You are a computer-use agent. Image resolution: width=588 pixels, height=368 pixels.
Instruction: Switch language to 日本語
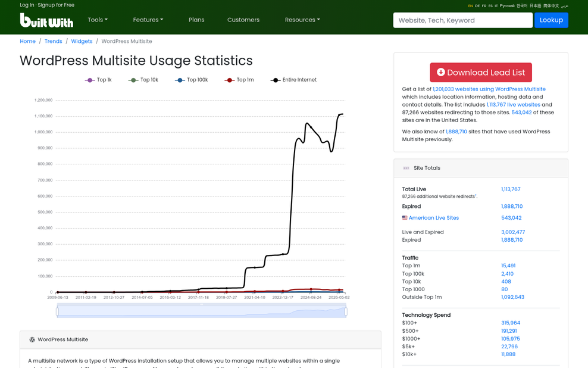tap(535, 5)
